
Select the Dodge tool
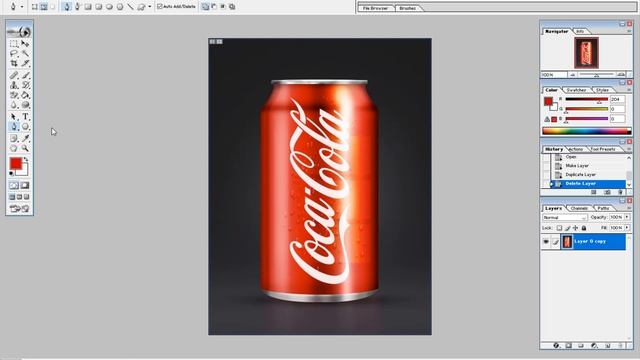click(25, 105)
